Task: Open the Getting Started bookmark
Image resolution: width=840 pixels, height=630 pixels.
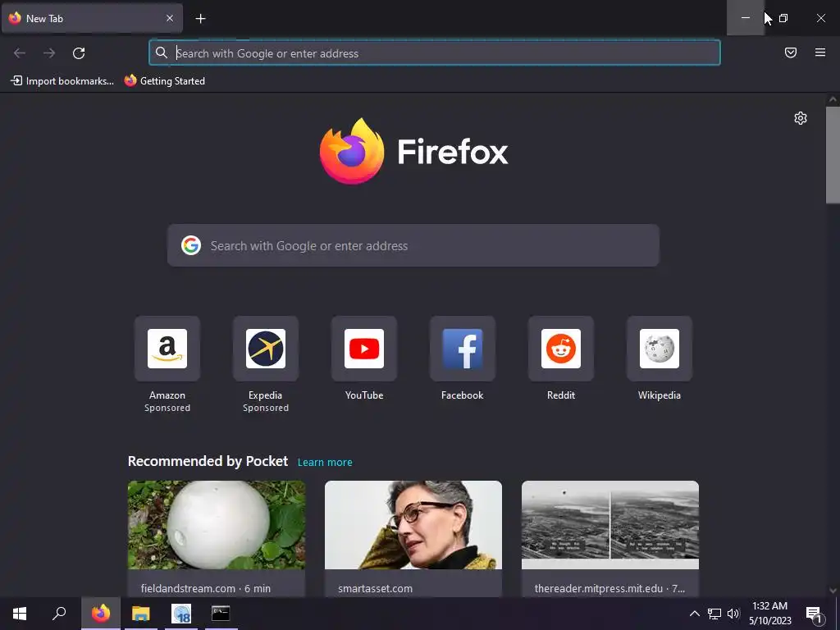Action: 164,81
